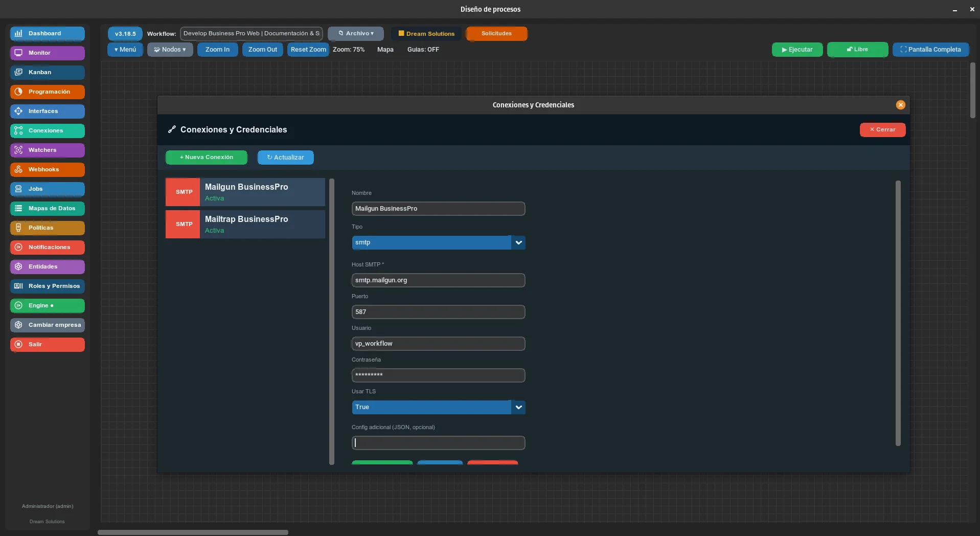This screenshot has height=536, width=980.
Task: Click the Monitor screen icon
Action: tap(18, 53)
